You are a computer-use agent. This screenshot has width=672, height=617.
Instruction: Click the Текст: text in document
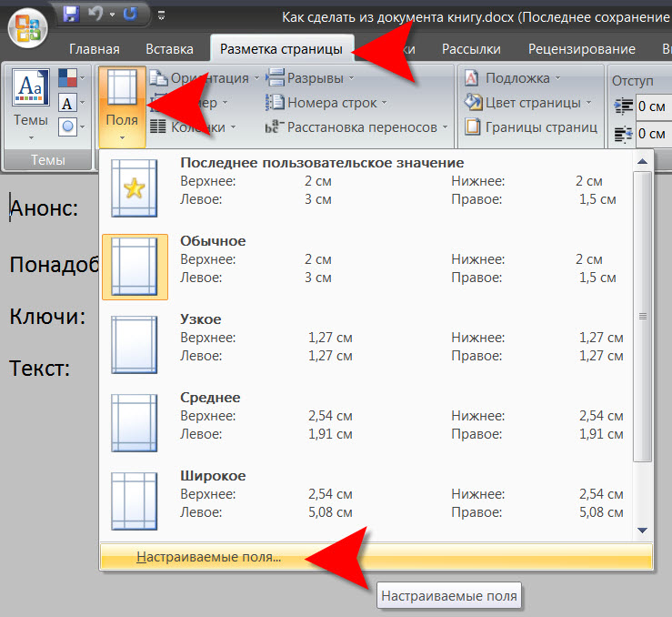(x=39, y=369)
